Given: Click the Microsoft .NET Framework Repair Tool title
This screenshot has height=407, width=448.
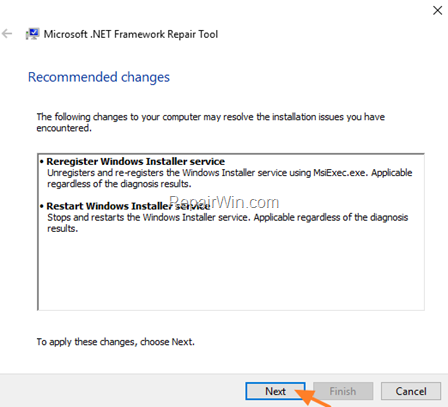Looking at the screenshot, I should click(131, 34).
